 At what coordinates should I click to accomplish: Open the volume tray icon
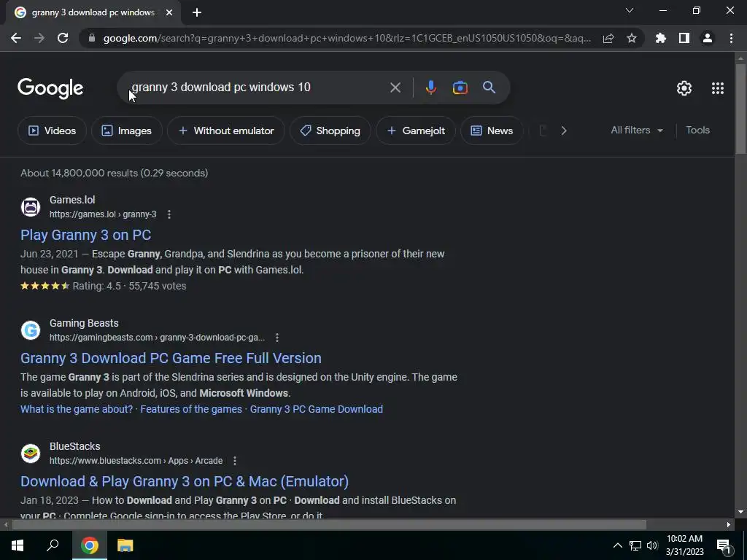click(x=652, y=545)
